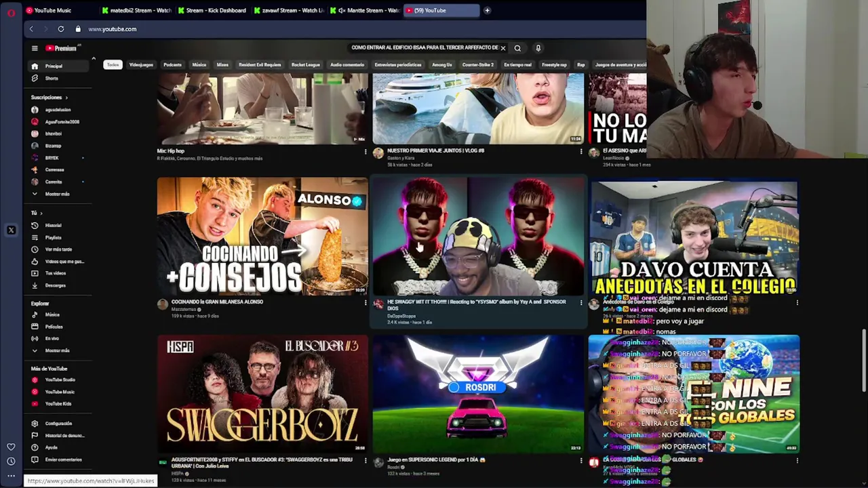Open options for Juego en SUPERSONIC LEGEND video
This screenshot has height=488, width=868.
[581, 461]
